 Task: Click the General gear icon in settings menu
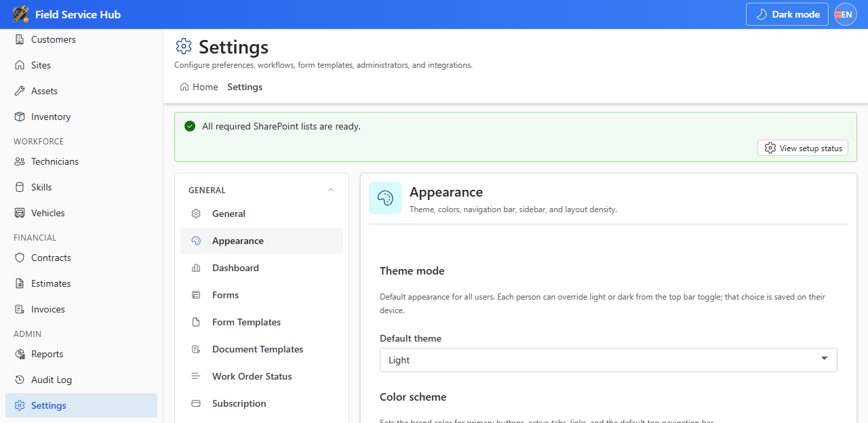tap(196, 214)
